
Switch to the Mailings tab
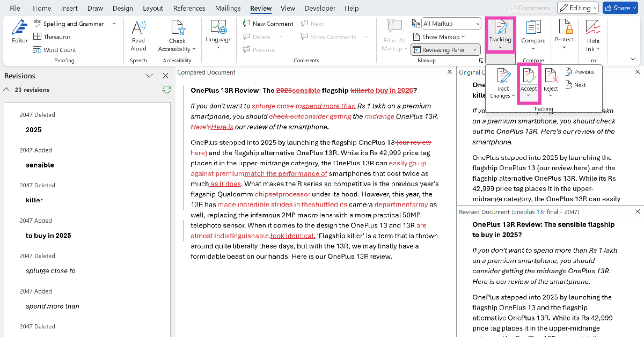pos(228,8)
